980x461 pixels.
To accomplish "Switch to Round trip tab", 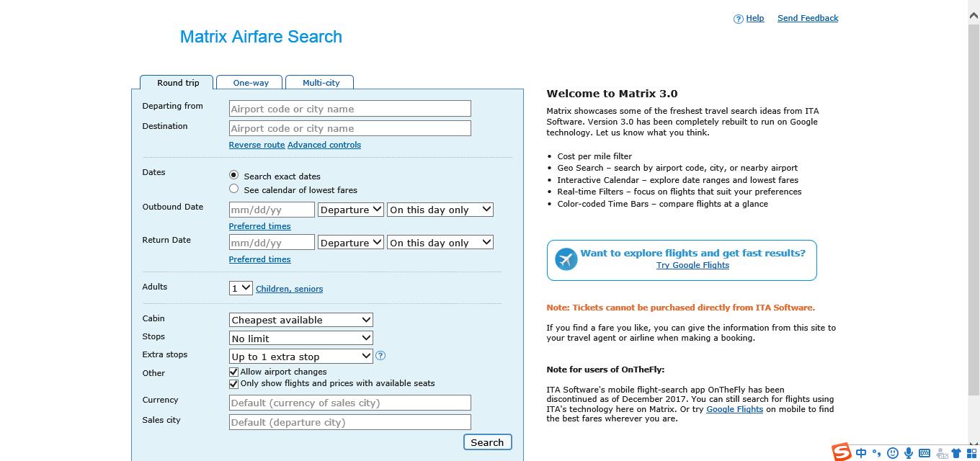I will click(177, 82).
